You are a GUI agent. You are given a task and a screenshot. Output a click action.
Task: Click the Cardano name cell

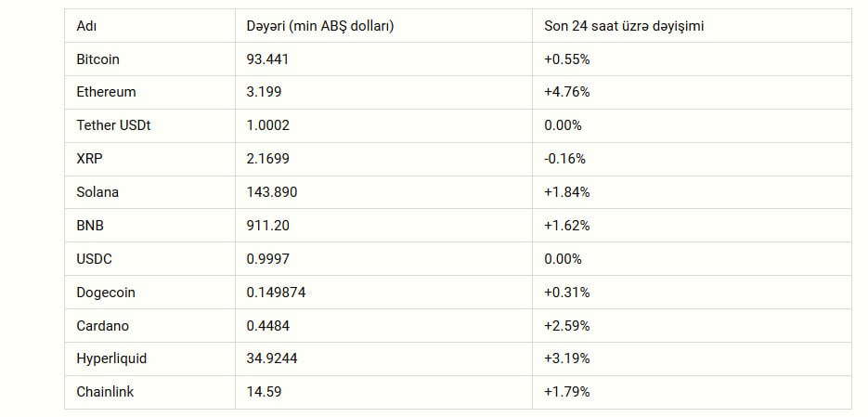102,326
